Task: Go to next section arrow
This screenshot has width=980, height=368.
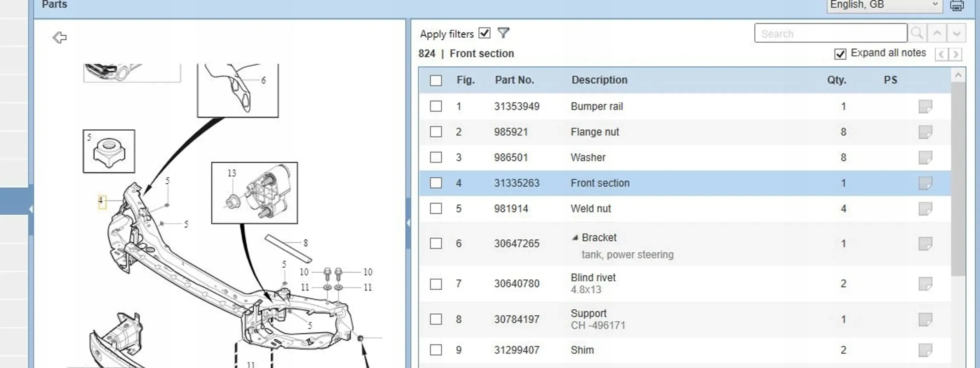Action: (955, 54)
